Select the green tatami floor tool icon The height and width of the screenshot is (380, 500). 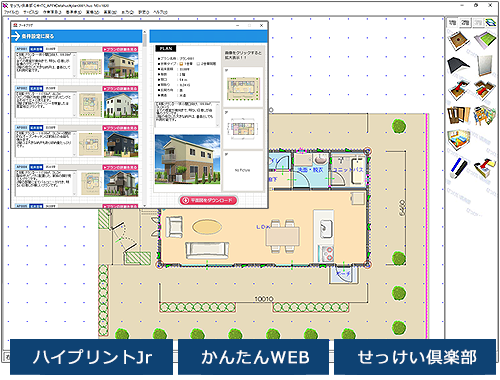485,40
